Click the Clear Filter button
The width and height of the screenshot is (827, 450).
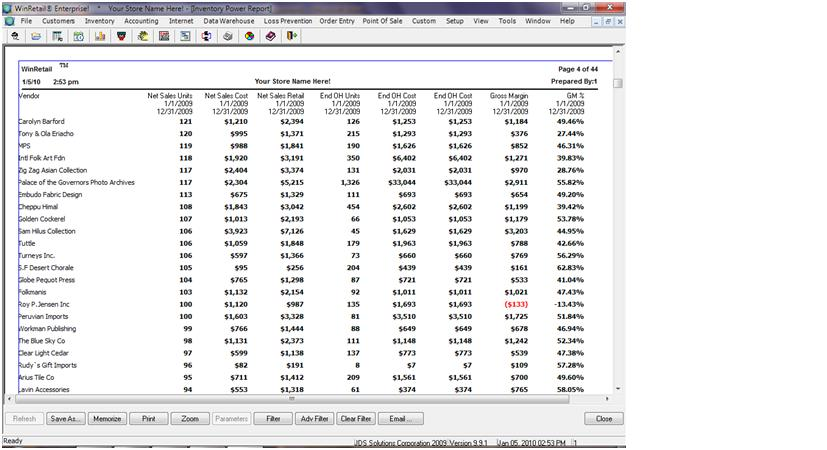pos(356,419)
